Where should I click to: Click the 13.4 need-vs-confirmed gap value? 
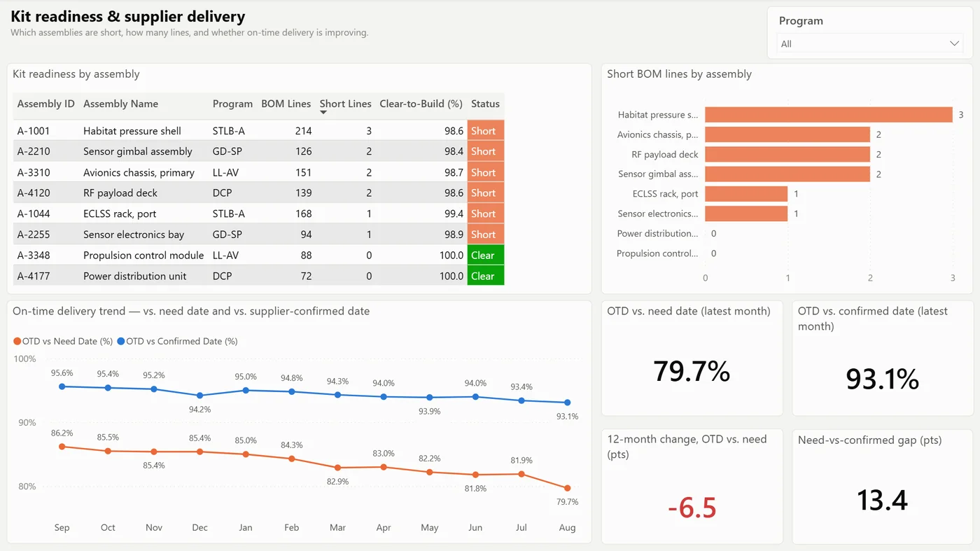click(882, 501)
